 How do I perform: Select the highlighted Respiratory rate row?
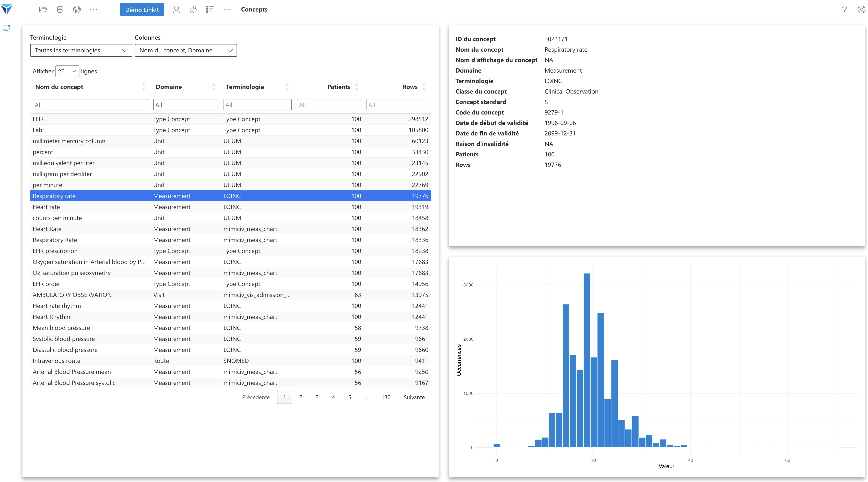point(230,196)
